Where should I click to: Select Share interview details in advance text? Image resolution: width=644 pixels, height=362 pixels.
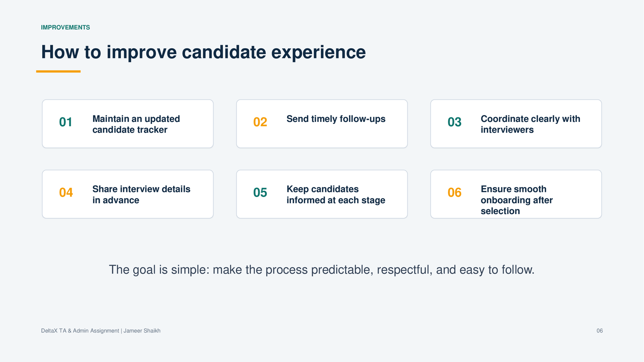click(141, 195)
